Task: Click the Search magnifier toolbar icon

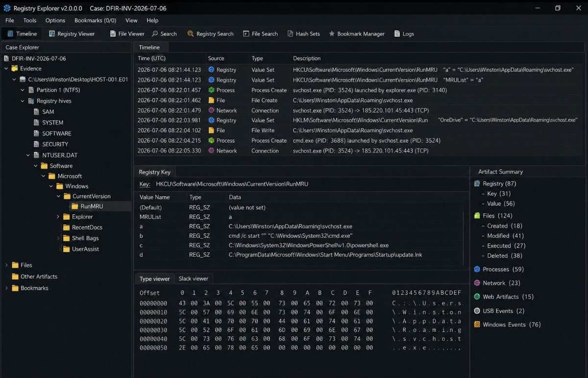Action: pos(155,34)
